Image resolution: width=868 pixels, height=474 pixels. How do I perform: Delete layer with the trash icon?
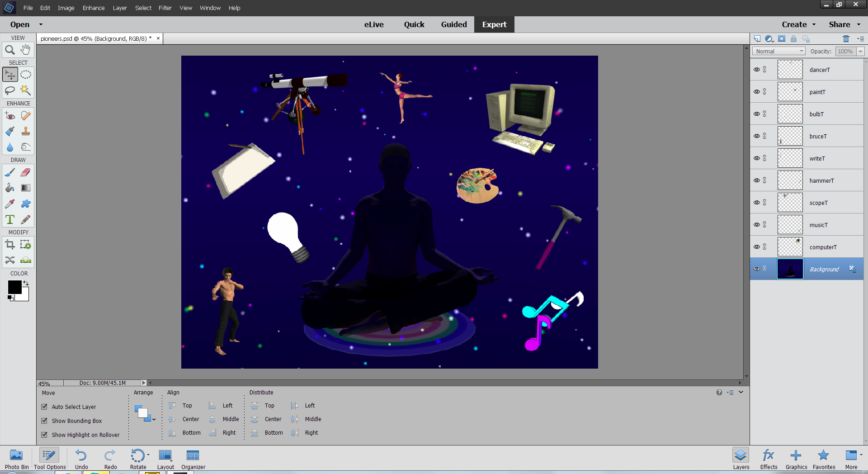(x=846, y=39)
